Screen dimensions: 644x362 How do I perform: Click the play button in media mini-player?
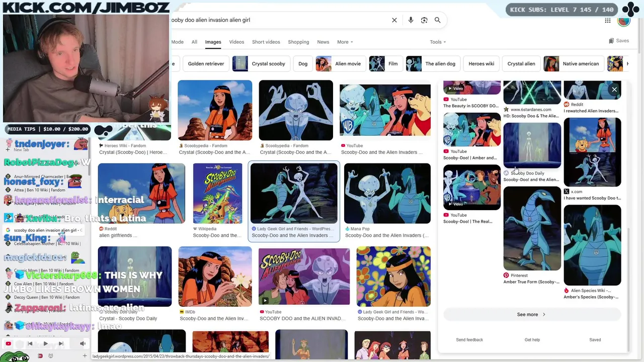click(45, 344)
